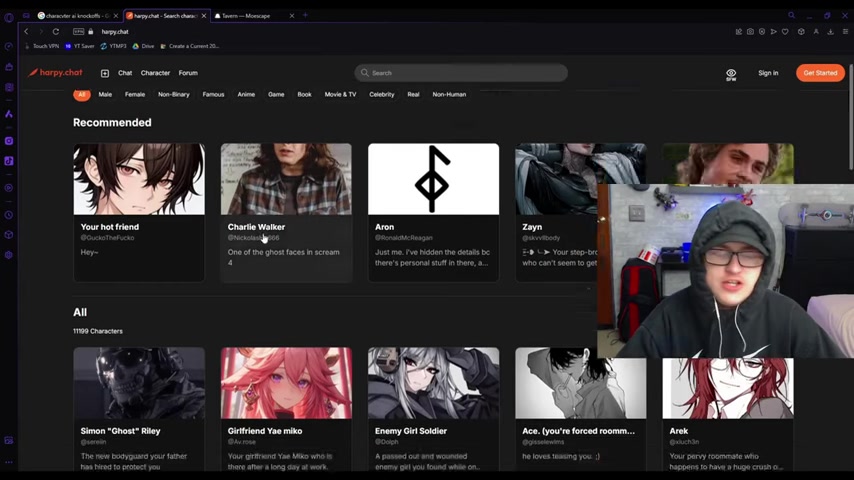Screen dimensions: 854x480
Task: Open the downloads icon in the toolbar
Action: (831, 32)
